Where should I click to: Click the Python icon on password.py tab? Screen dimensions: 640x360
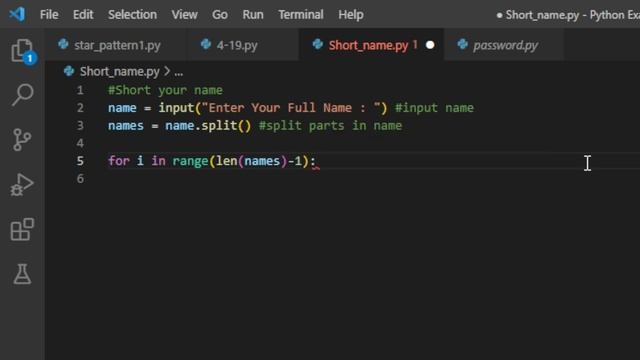[x=462, y=44]
